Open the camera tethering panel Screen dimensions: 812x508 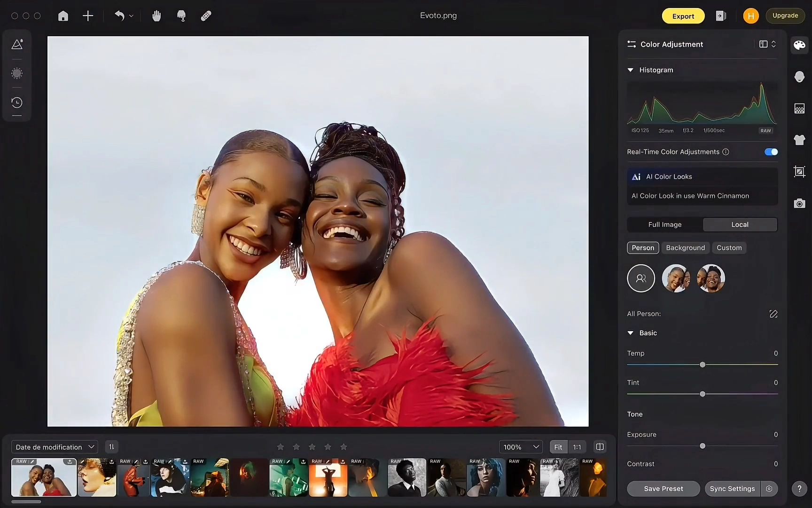pos(799,203)
